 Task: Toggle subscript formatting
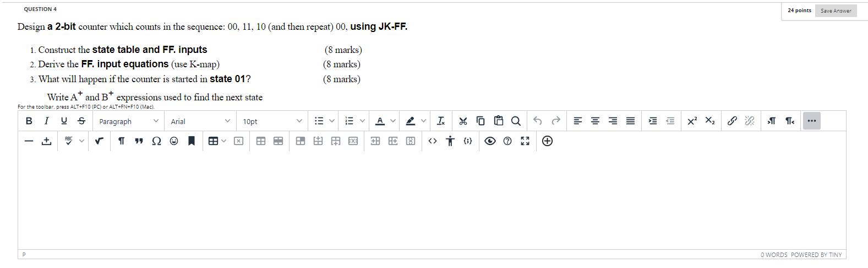pyautogui.click(x=710, y=121)
